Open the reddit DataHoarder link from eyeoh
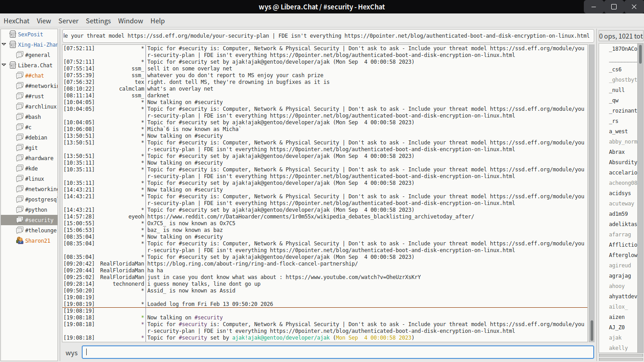The image size is (644, 362). 310,217
